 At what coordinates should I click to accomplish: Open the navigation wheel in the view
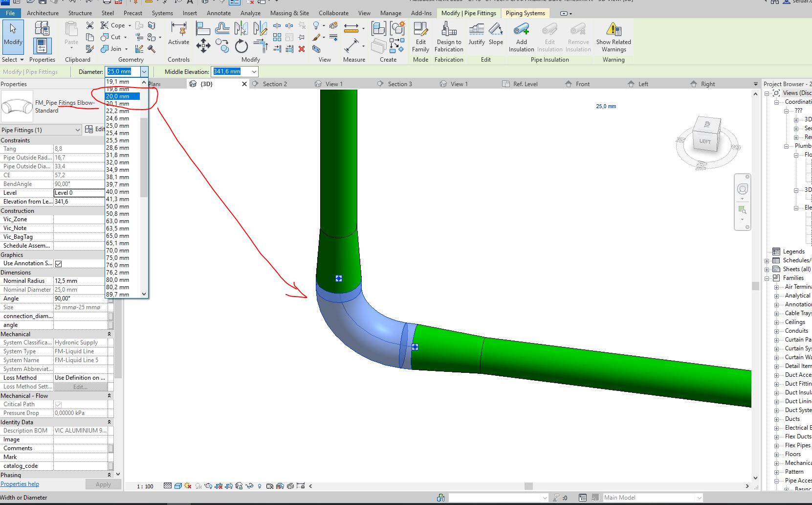click(x=742, y=189)
